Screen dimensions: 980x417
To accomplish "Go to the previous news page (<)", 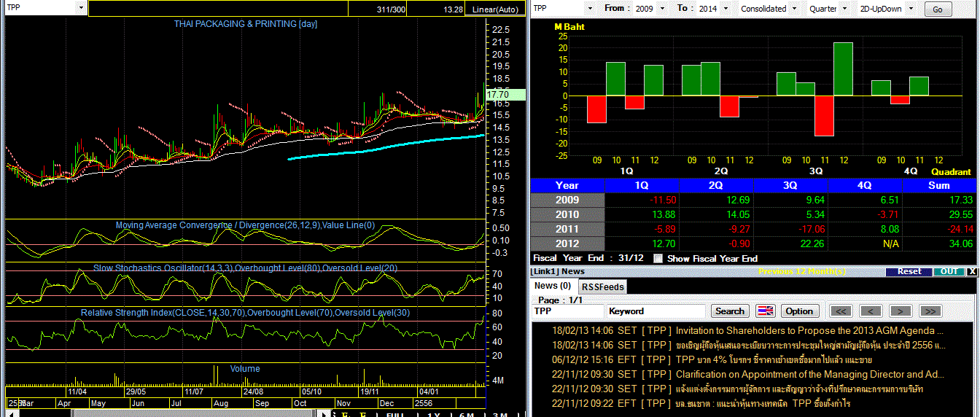I will (x=871, y=311).
